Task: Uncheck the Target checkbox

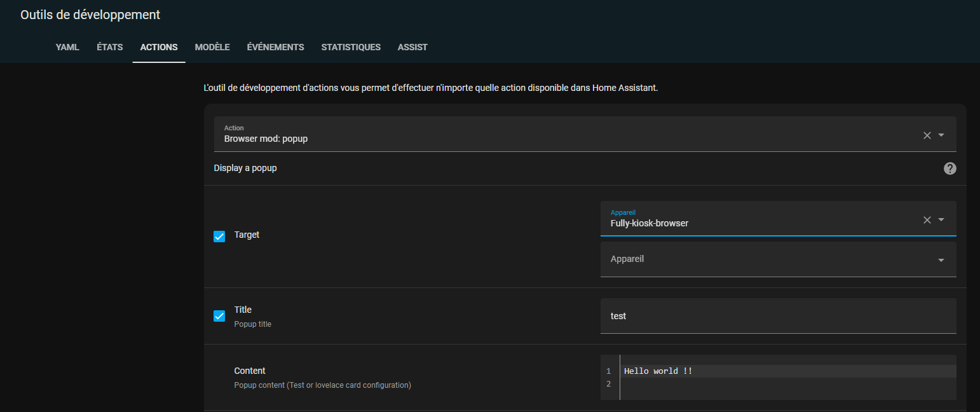Action: 219,237
